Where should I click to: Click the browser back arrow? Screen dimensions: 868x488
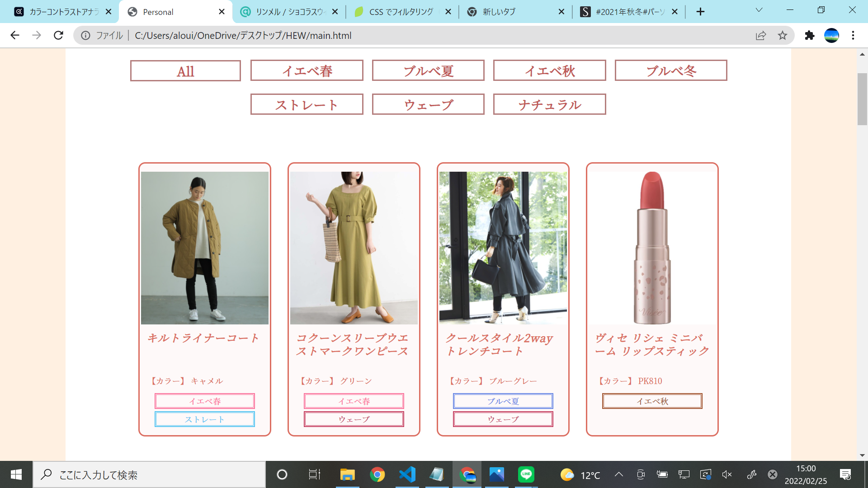click(15, 35)
